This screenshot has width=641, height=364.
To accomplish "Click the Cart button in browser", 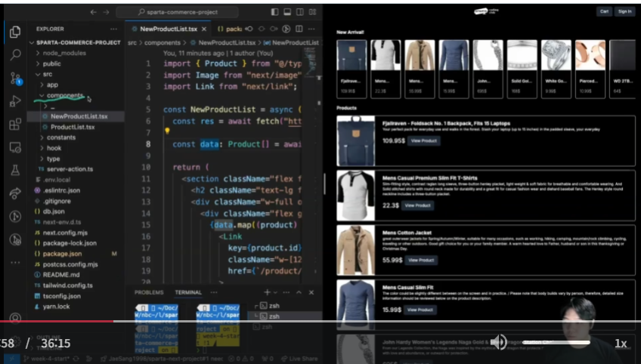I will point(604,11).
